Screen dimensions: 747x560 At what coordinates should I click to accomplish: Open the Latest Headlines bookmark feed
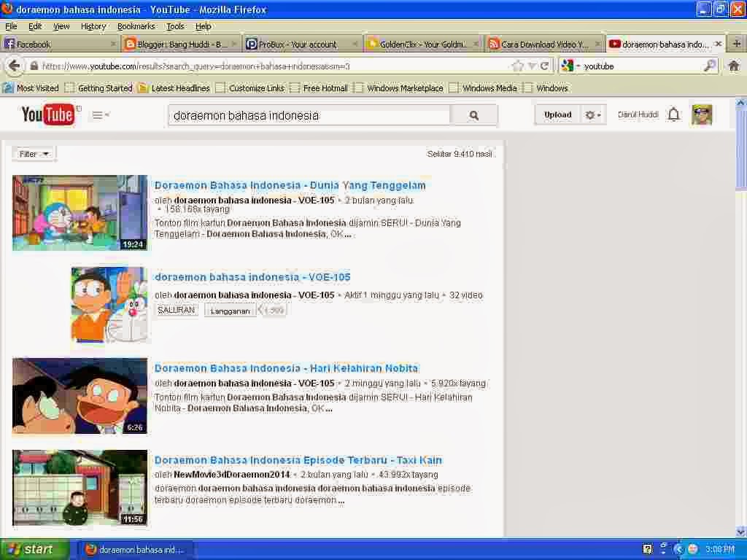174,88
